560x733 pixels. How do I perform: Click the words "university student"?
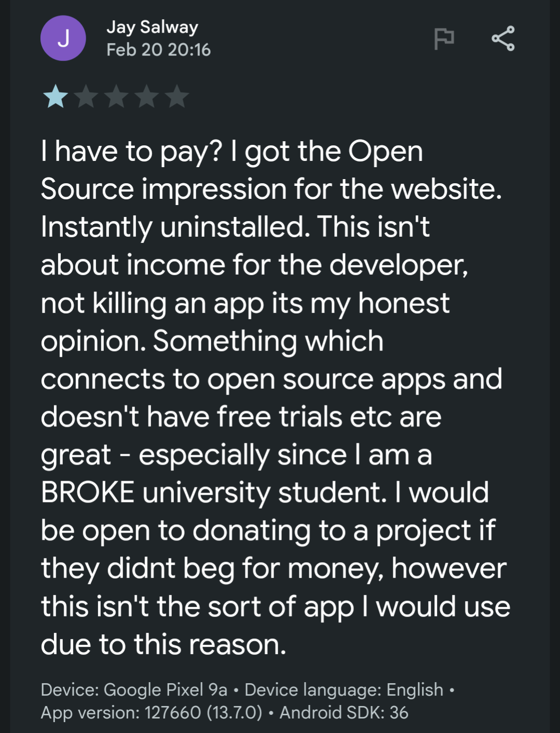265,492
